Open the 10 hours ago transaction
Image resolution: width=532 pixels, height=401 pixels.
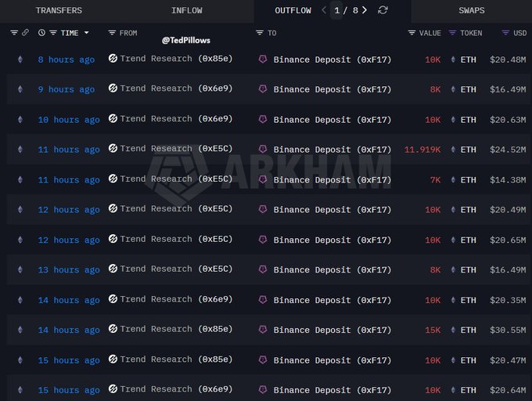(69, 120)
